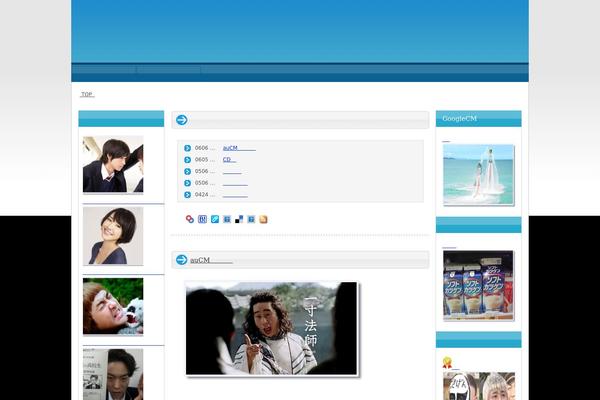This screenshot has width=600, height=400.
Task: Open the sidebar thumbnail of man with white dog
Action: tap(113, 307)
